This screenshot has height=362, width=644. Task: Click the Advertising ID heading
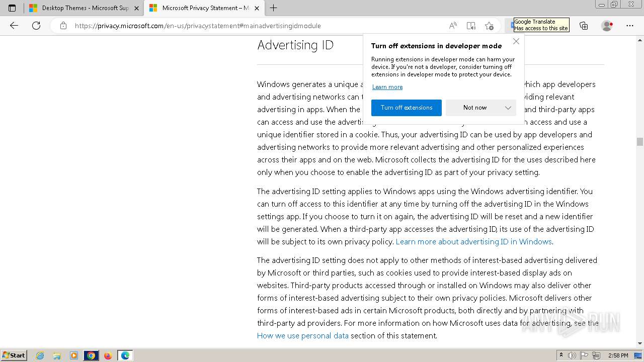pos(295,45)
